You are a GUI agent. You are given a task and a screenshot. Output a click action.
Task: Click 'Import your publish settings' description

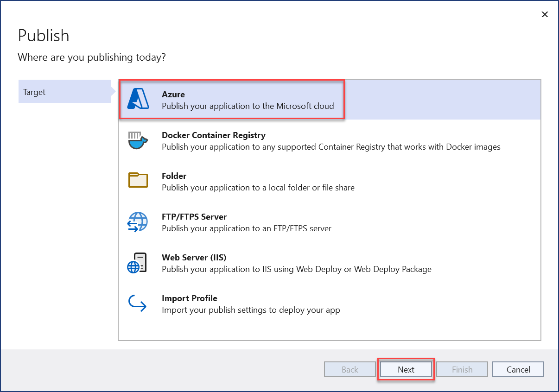click(x=251, y=310)
